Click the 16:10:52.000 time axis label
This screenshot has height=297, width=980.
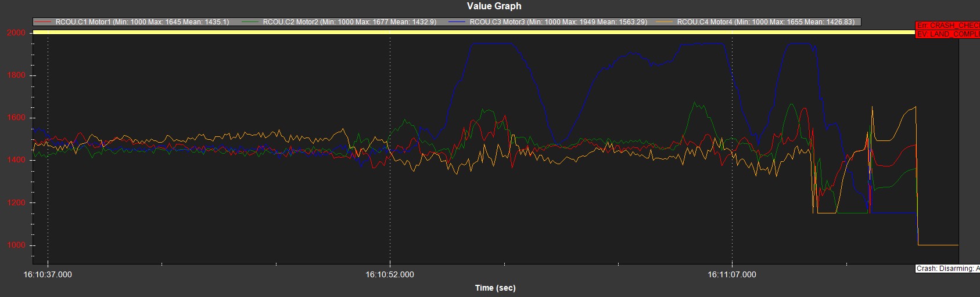point(390,274)
